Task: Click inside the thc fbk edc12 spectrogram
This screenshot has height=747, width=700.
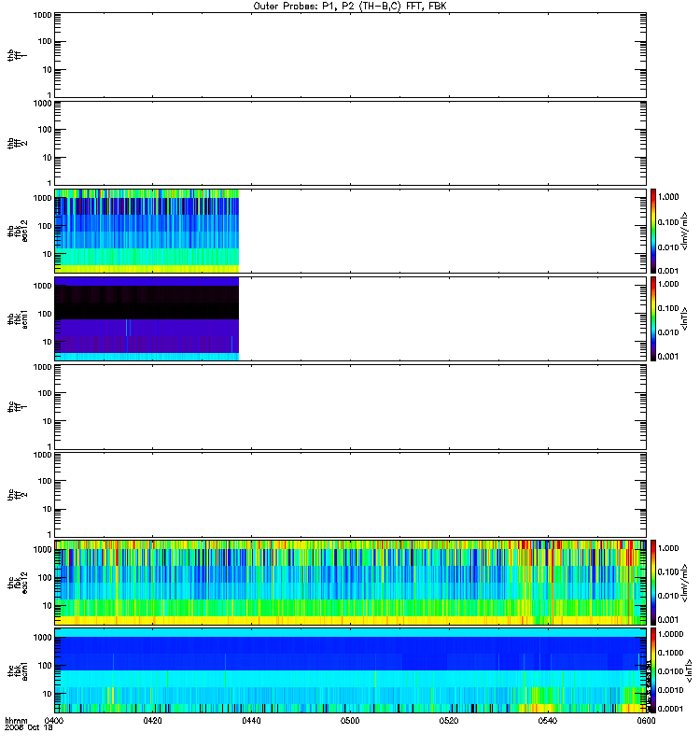Action: point(351,582)
